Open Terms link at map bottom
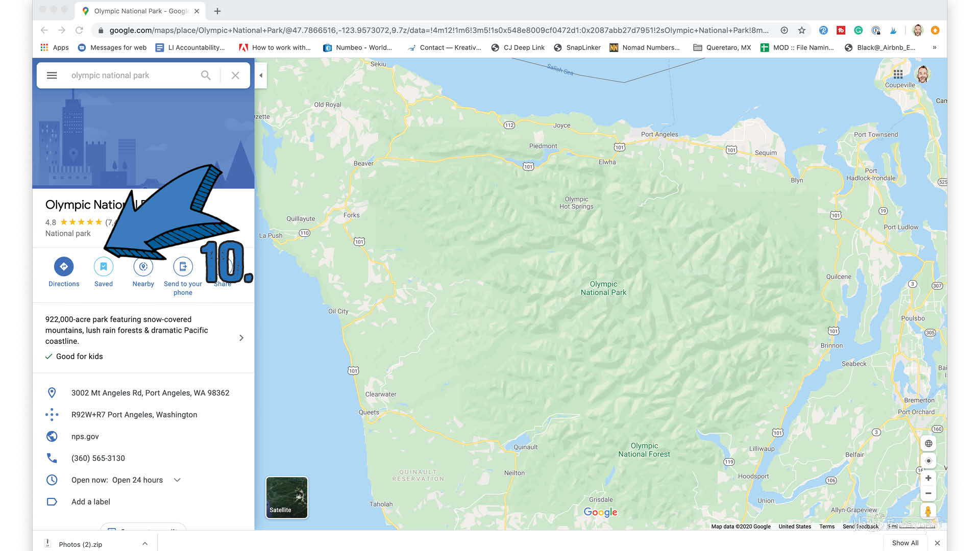This screenshot has height=551, width=980. point(827,527)
